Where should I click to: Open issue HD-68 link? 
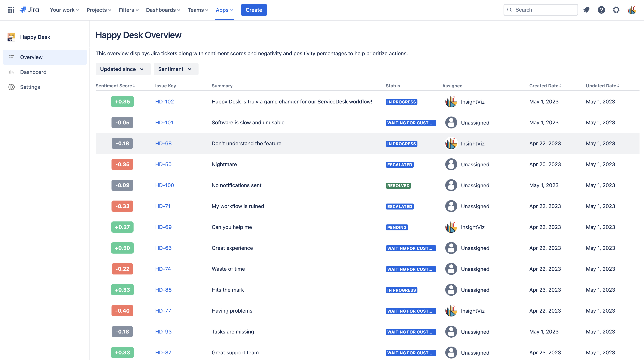(x=163, y=144)
